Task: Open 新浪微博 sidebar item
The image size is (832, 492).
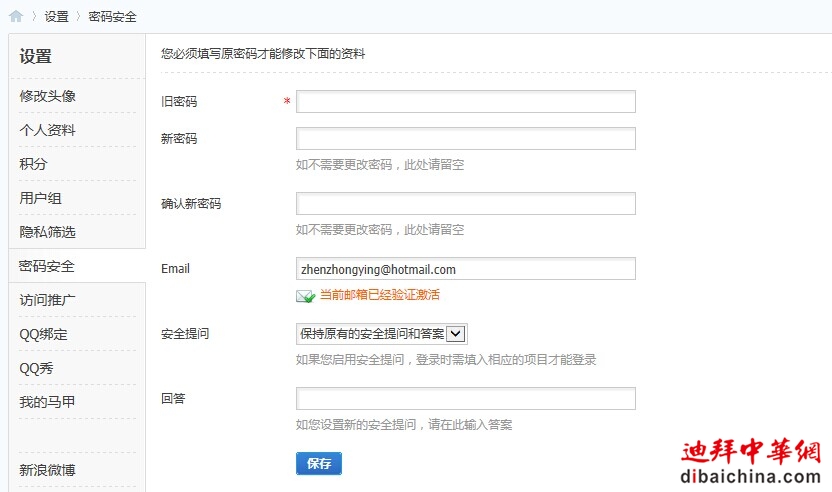Action: (x=47, y=470)
